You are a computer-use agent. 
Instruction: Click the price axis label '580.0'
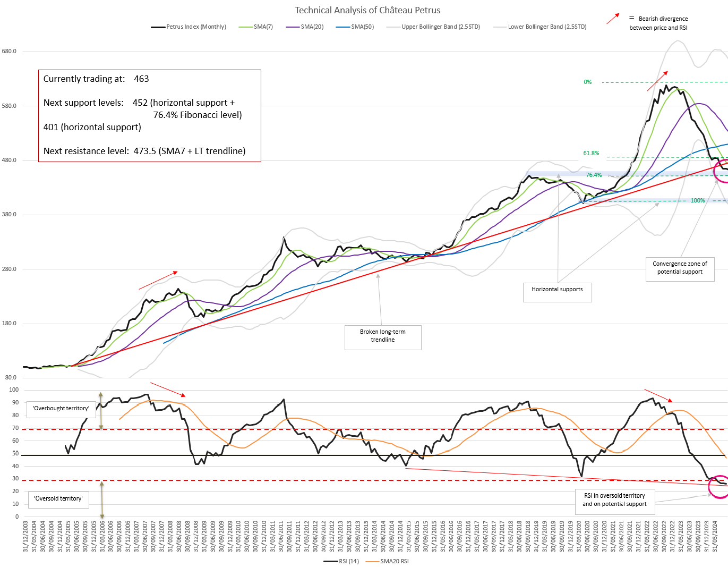(9, 106)
